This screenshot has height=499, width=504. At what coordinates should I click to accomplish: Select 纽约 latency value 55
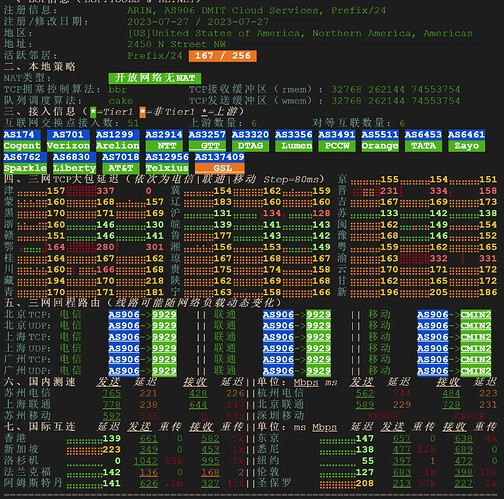pos(368,461)
